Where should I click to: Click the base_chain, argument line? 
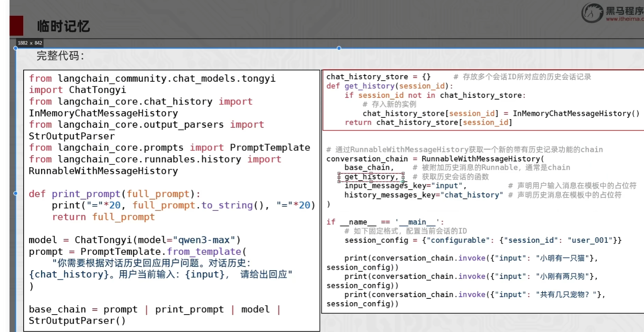[x=369, y=168]
